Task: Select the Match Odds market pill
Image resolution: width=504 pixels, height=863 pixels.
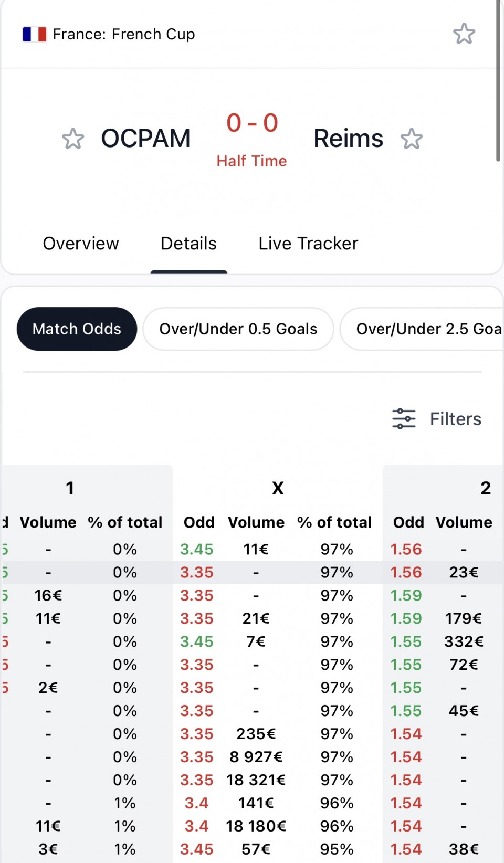Action: (x=77, y=329)
